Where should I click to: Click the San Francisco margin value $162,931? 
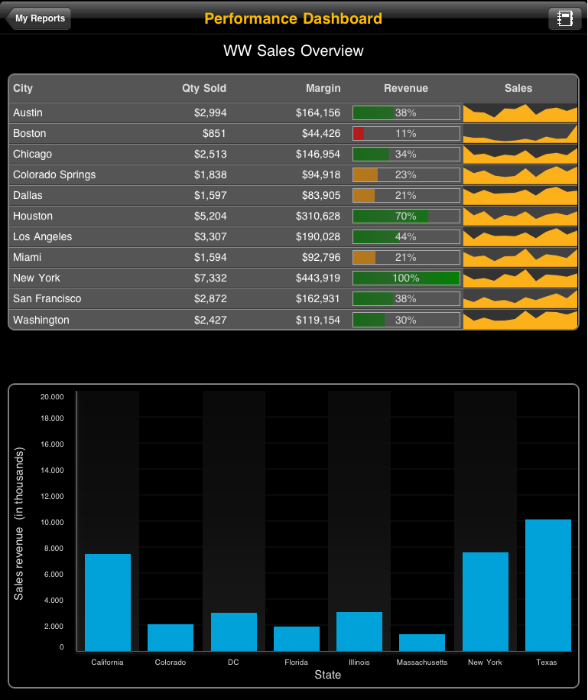(318, 299)
